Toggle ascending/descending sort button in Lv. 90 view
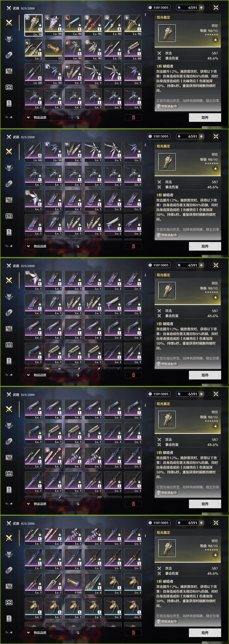This screenshot has height=644, width=229. pyautogui.click(x=77, y=117)
